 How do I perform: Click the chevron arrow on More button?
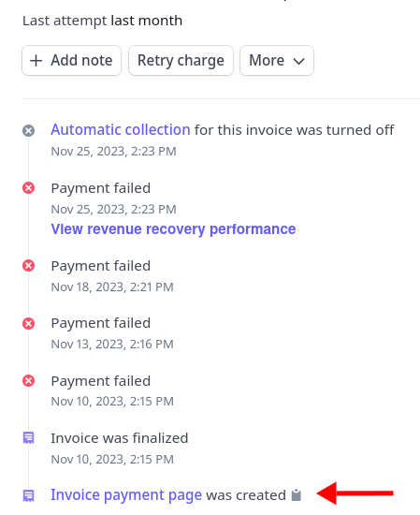(x=299, y=61)
